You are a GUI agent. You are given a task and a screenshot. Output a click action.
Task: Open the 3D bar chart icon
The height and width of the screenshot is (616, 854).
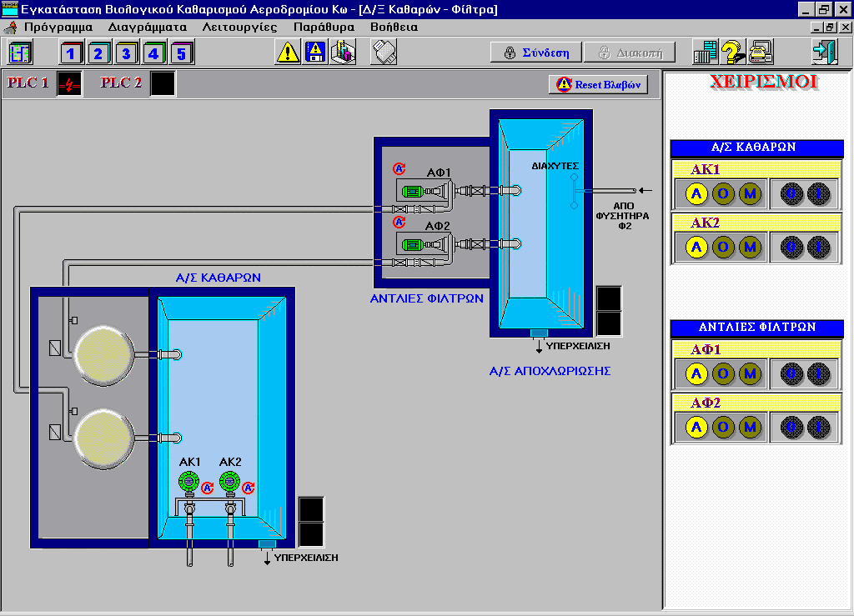(343, 53)
